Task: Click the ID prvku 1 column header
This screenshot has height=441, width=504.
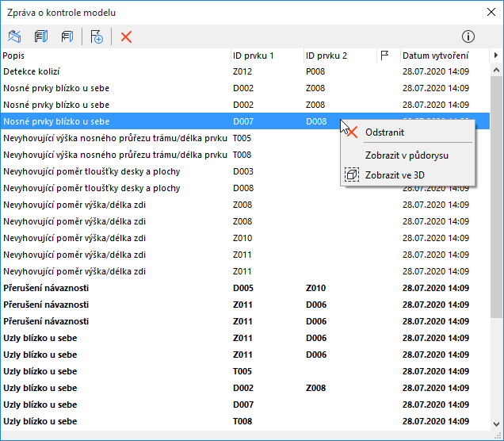Action: pyautogui.click(x=267, y=56)
